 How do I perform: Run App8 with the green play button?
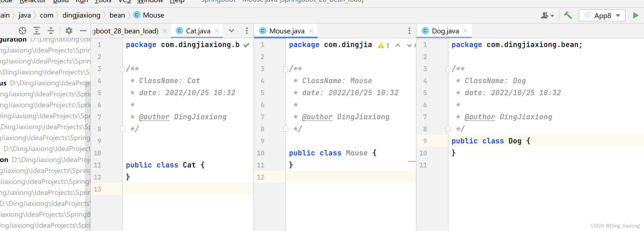coord(636,15)
